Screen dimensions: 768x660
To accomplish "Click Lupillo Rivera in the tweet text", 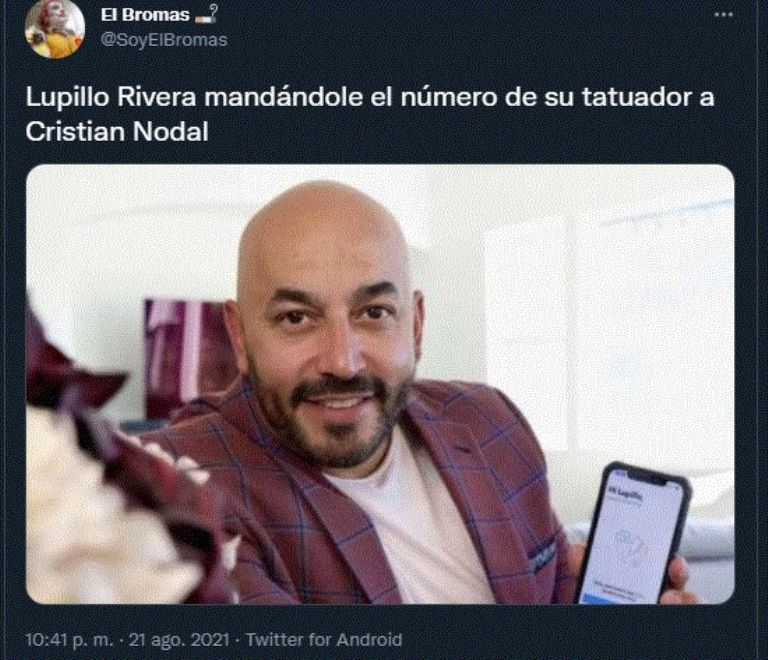I will click(111, 97).
